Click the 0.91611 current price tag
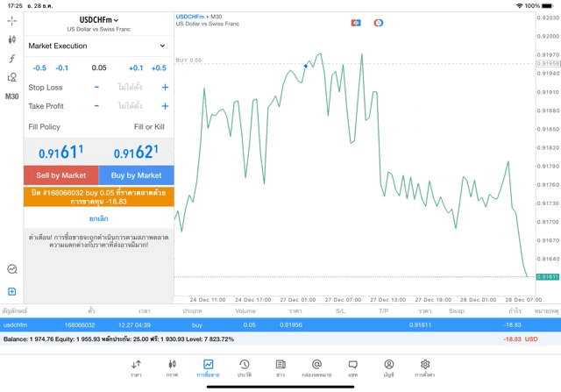The height and width of the screenshot is (392, 561). (547, 277)
